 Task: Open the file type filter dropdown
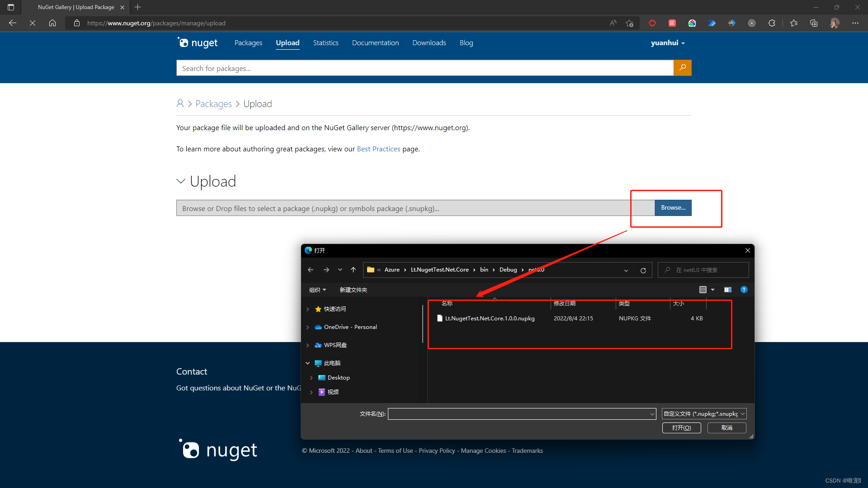704,414
